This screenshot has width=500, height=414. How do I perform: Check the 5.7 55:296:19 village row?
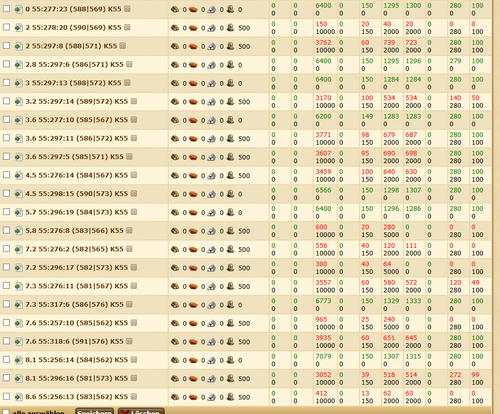coord(6,212)
